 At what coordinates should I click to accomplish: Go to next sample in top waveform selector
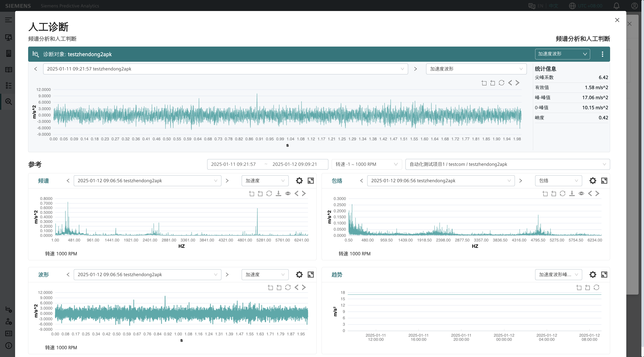pyautogui.click(x=416, y=69)
